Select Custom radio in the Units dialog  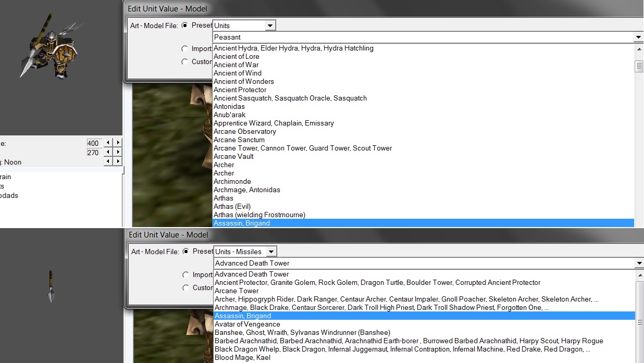(x=184, y=61)
